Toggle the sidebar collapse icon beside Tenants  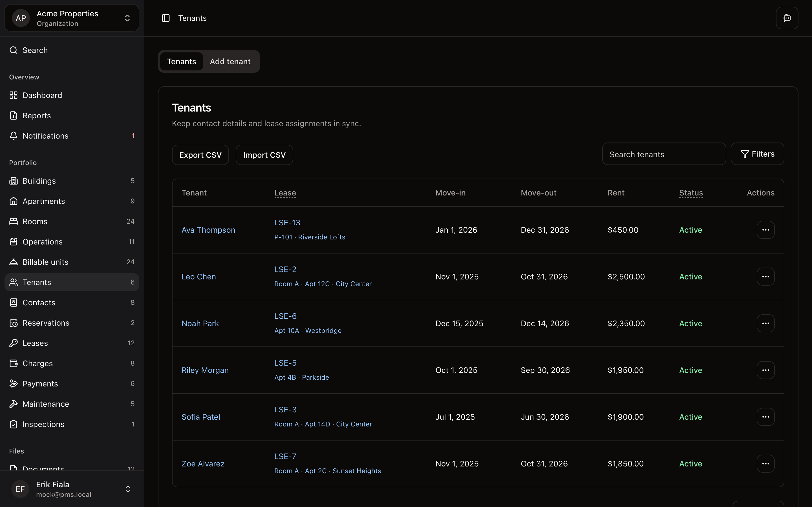pos(166,18)
